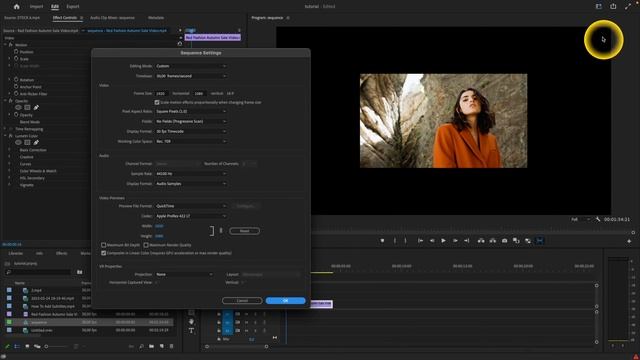640x360 pixels.
Task: Click the Add Marker icon in Program Monitor
Action: [x=382, y=241]
